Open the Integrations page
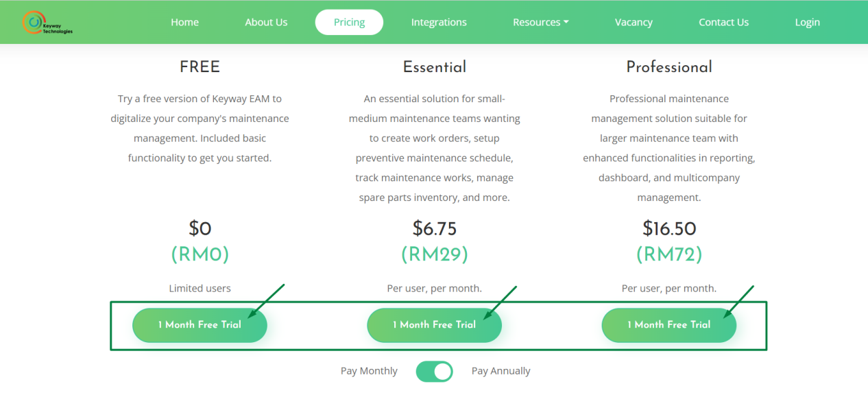This screenshot has height=397, width=868. coord(439,22)
